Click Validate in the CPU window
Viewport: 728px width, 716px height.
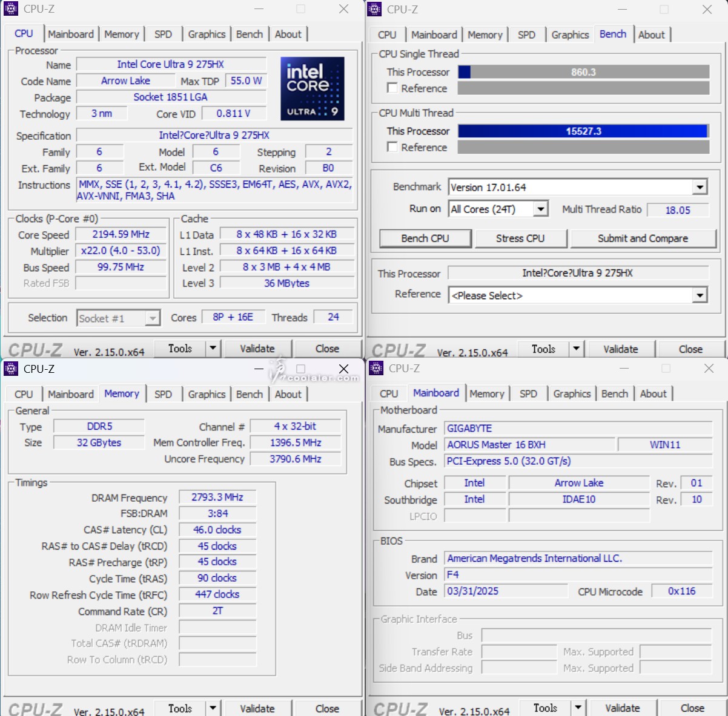[x=257, y=349]
